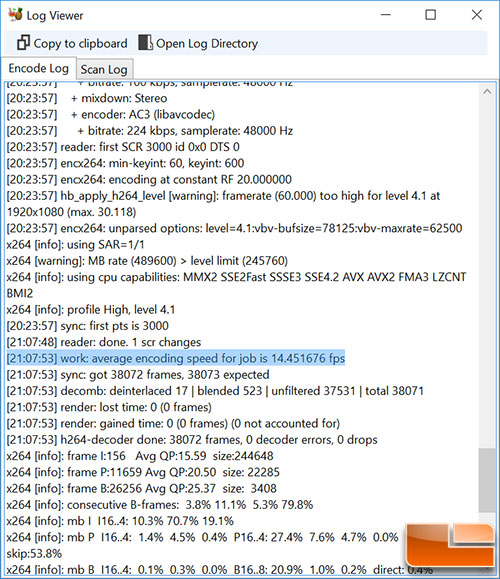Click the Open Log Directory folder icon
500x579 pixels.
(x=145, y=43)
